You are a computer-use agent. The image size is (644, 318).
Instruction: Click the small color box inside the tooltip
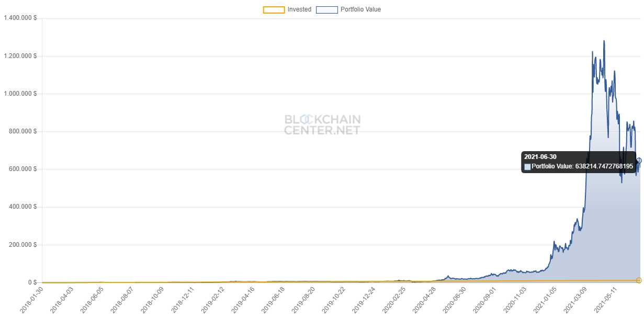coord(527,167)
